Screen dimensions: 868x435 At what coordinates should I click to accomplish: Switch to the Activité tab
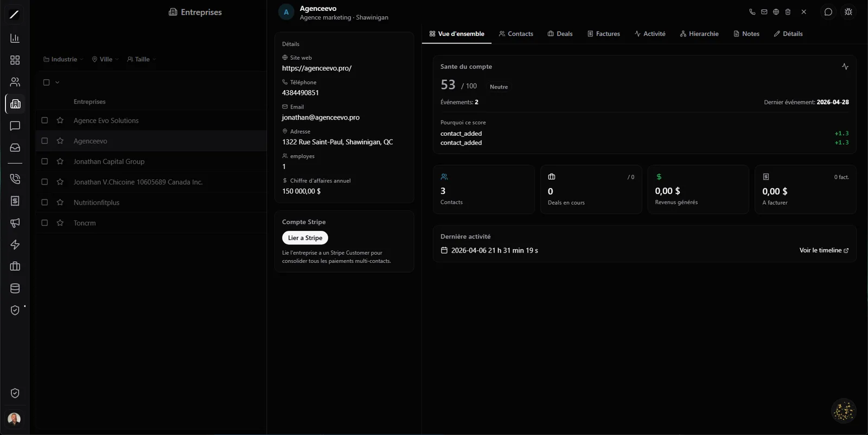(650, 34)
